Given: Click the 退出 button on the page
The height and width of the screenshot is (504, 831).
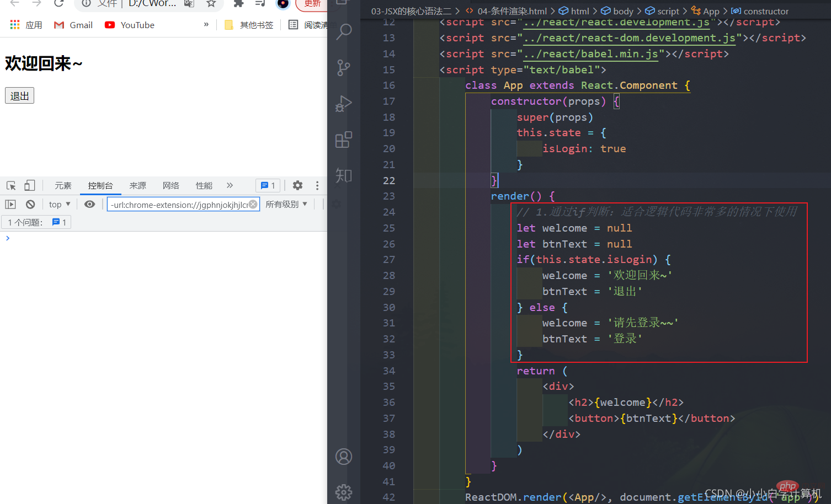Looking at the screenshot, I should tap(20, 95).
